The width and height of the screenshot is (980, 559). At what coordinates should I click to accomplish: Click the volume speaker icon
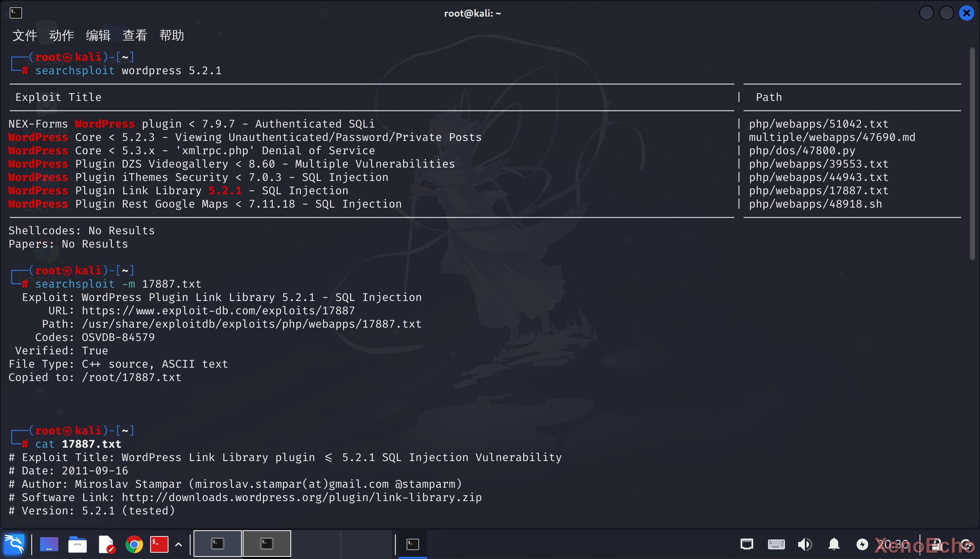804,544
